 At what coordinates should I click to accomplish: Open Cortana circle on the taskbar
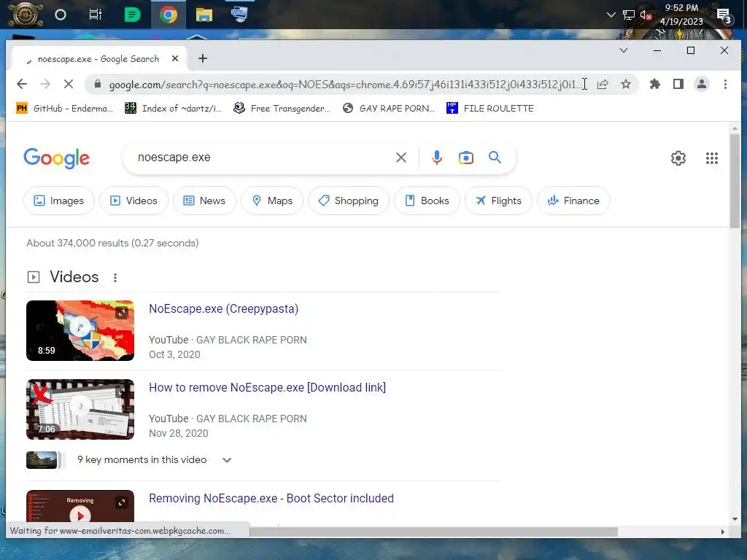[61, 15]
